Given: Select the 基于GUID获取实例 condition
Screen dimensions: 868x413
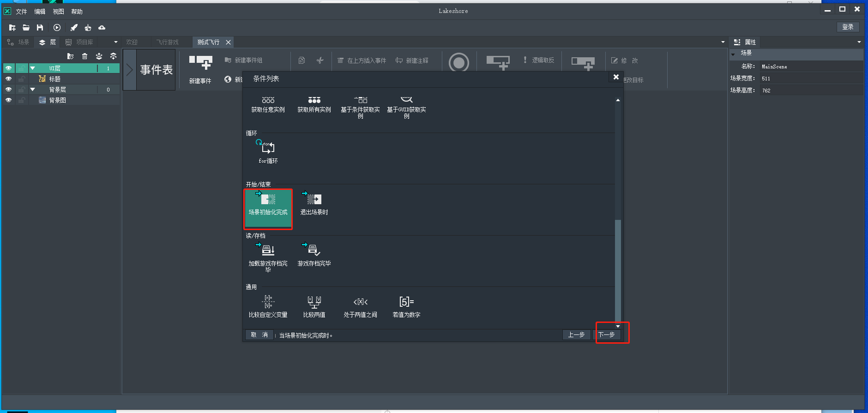Looking at the screenshot, I should click(x=407, y=107).
